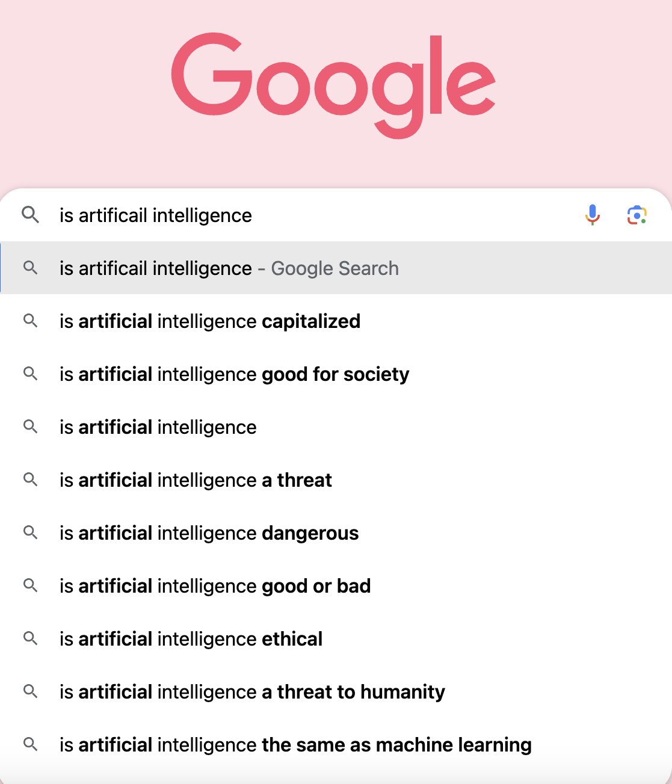Pick 'is artificial intelligence good or bad'
This screenshot has height=784, width=672.
point(215,586)
